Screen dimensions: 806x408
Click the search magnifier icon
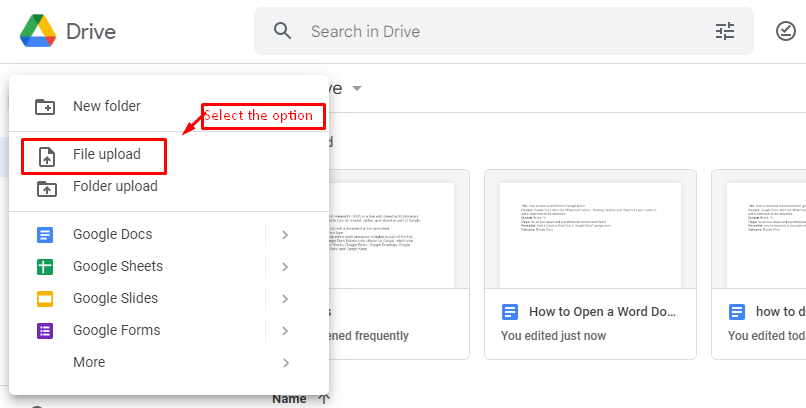click(282, 31)
